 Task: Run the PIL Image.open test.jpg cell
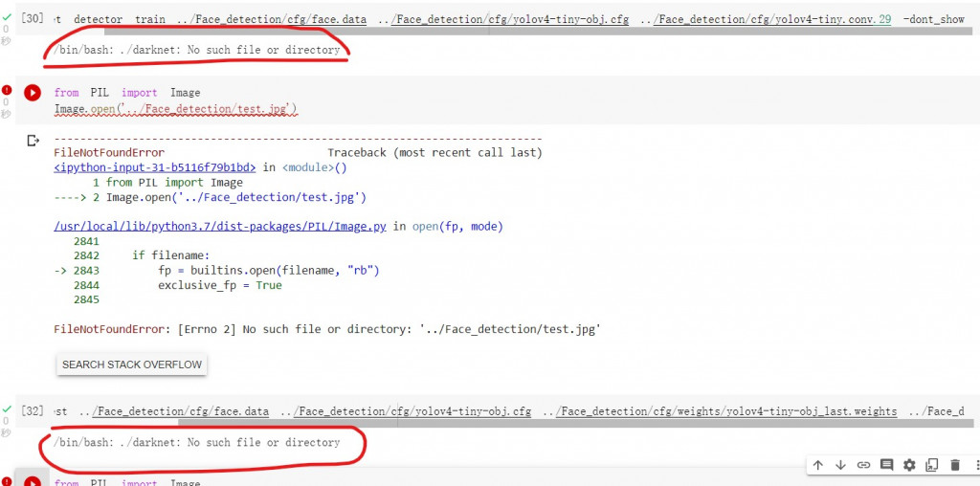[x=32, y=93]
